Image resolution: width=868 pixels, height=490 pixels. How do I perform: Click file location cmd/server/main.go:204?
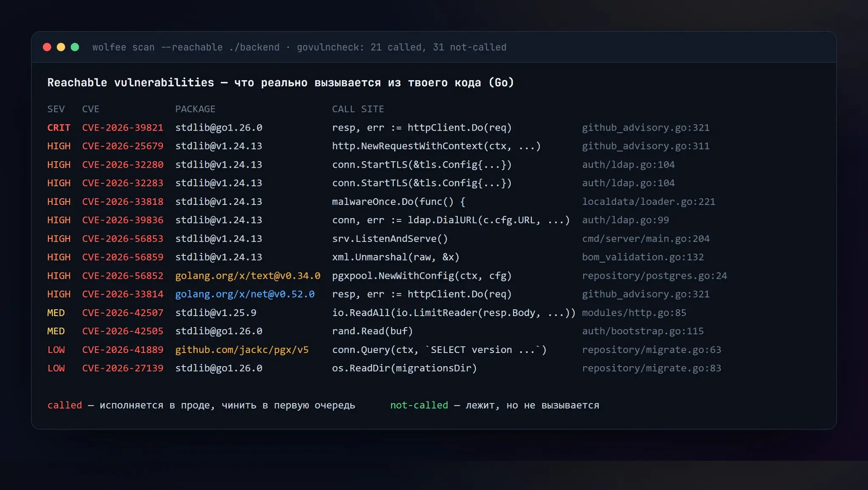click(x=645, y=238)
